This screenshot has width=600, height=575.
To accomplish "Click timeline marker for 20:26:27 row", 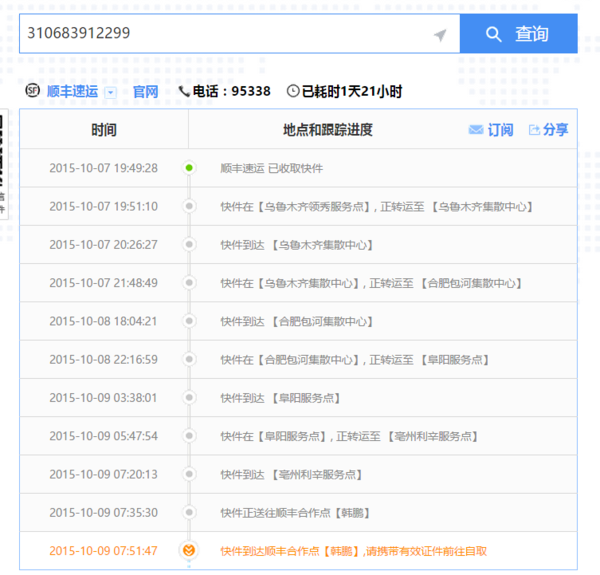I will [189, 244].
